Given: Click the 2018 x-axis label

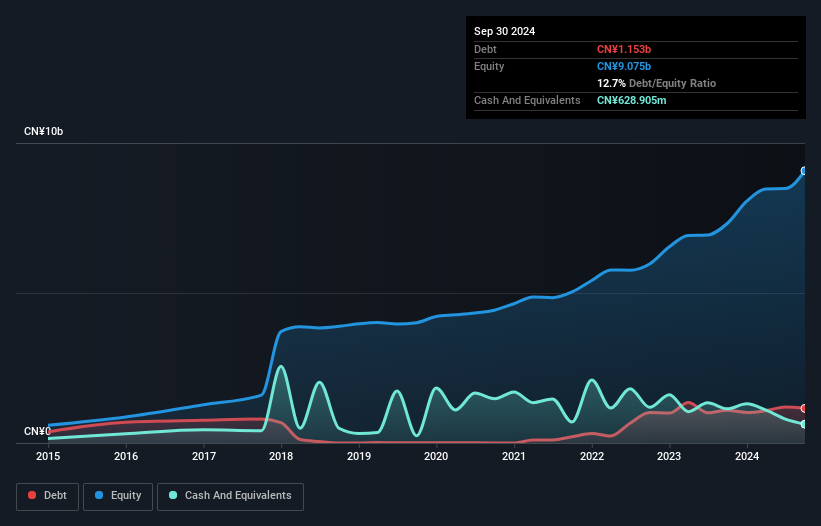Looking at the screenshot, I should [281, 456].
